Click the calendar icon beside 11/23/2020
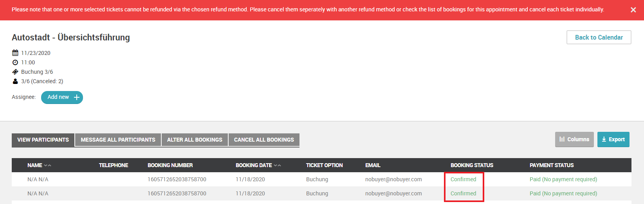The width and height of the screenshot is (644, 204). [15, 53]
